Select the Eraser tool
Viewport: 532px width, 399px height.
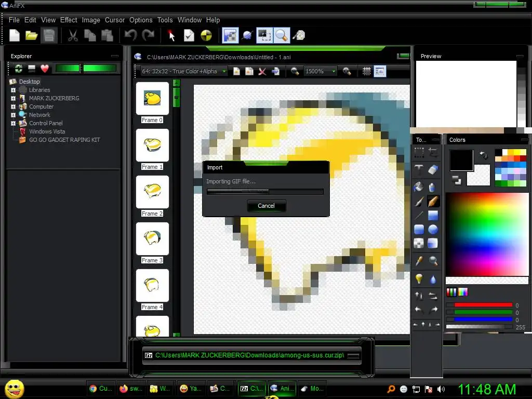click(x=433, y=169)
